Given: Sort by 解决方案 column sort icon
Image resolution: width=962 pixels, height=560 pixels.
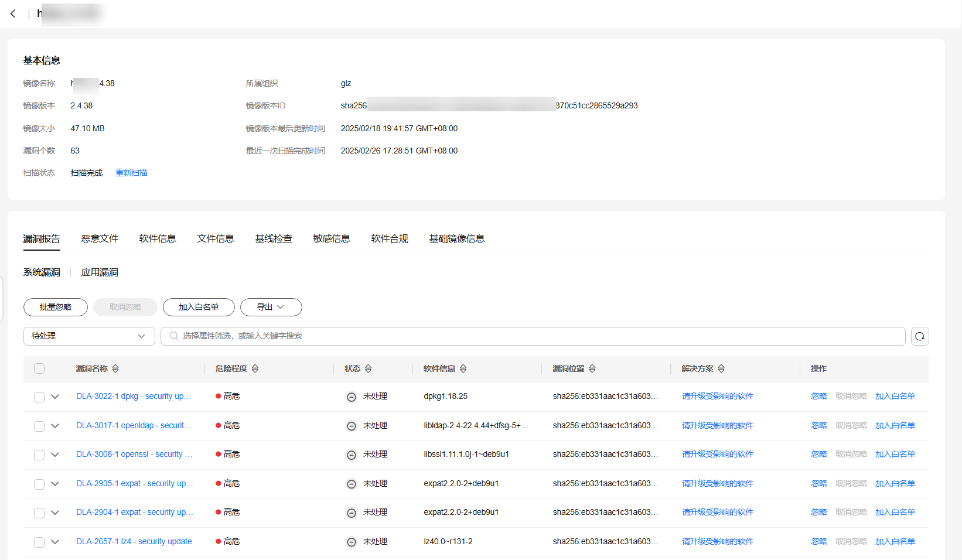Looking at the screenshot, I should coord(721,369).
